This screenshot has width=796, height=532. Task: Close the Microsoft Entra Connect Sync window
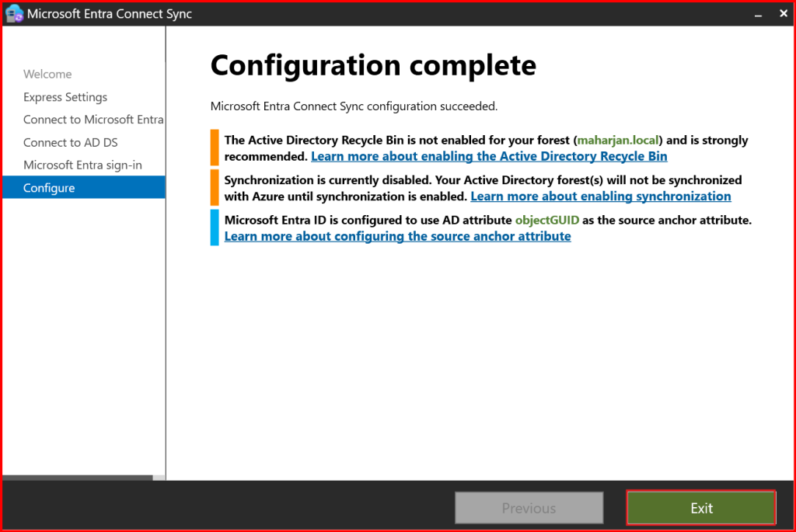[x=781, y=14]
